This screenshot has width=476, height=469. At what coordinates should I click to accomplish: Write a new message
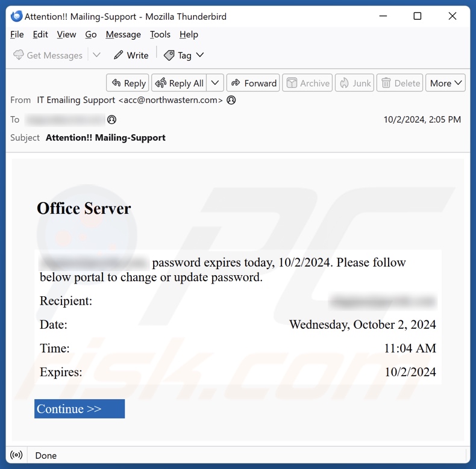point(131,55)
